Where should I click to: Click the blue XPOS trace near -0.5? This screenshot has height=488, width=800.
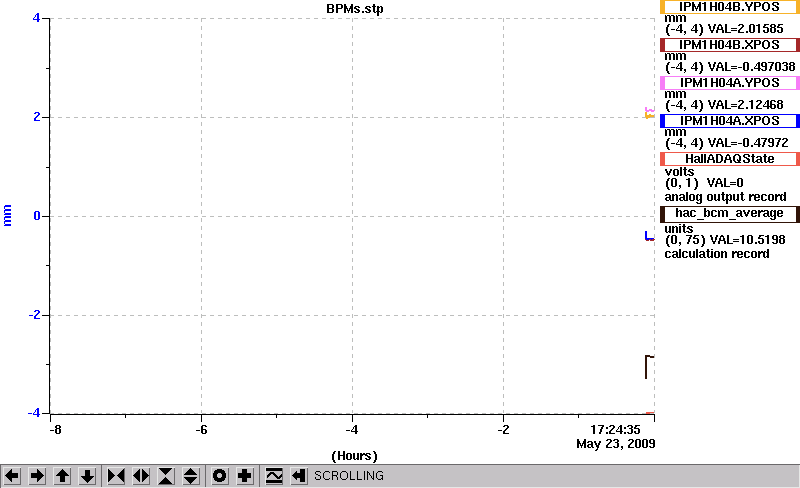(648, 236)
